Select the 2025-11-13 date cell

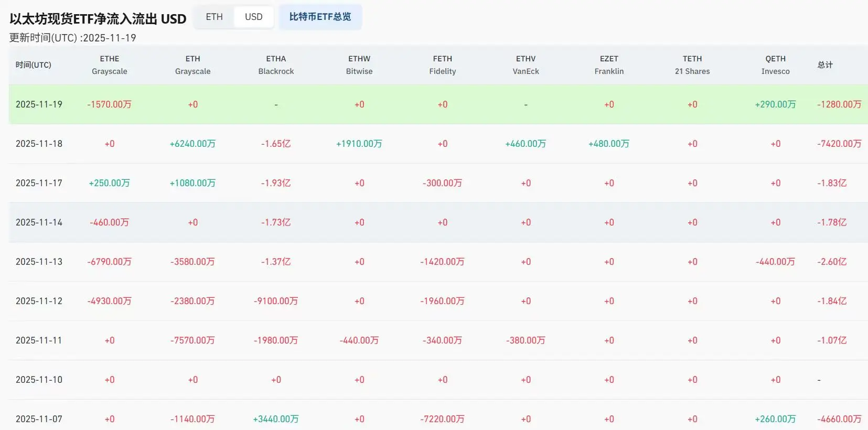click(x=39, y=262)
